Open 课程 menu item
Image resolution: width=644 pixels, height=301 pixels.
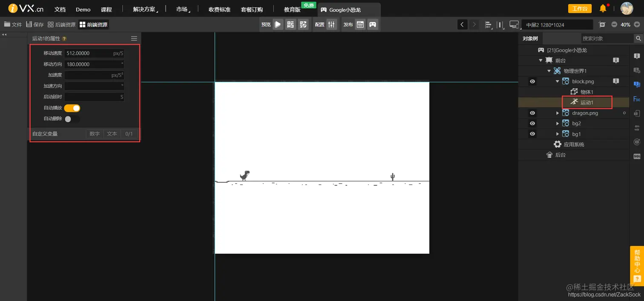[x=106, y=9]
